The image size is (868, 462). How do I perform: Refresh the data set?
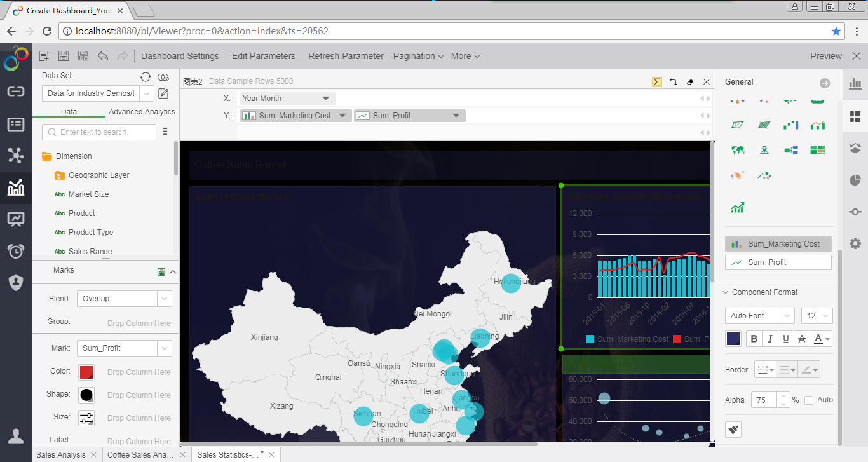point(146,77)
